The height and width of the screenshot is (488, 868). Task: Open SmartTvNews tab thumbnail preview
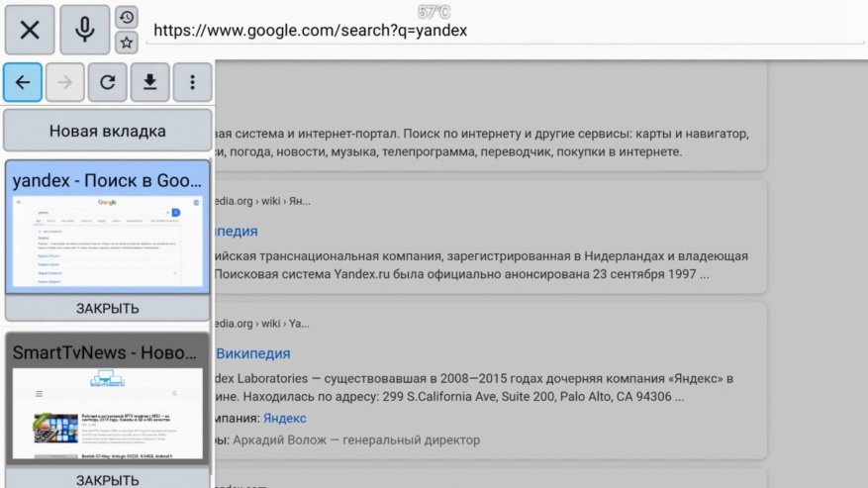tap(108, 413)
